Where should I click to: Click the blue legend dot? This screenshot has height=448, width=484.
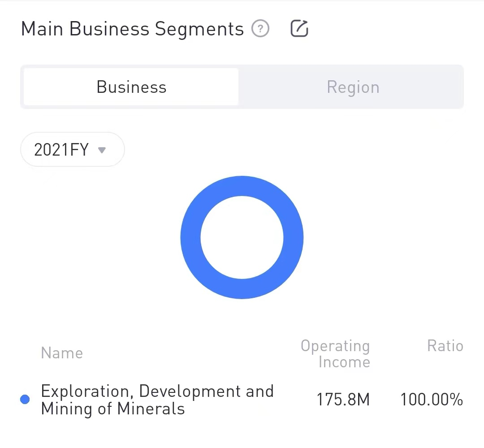25,400
